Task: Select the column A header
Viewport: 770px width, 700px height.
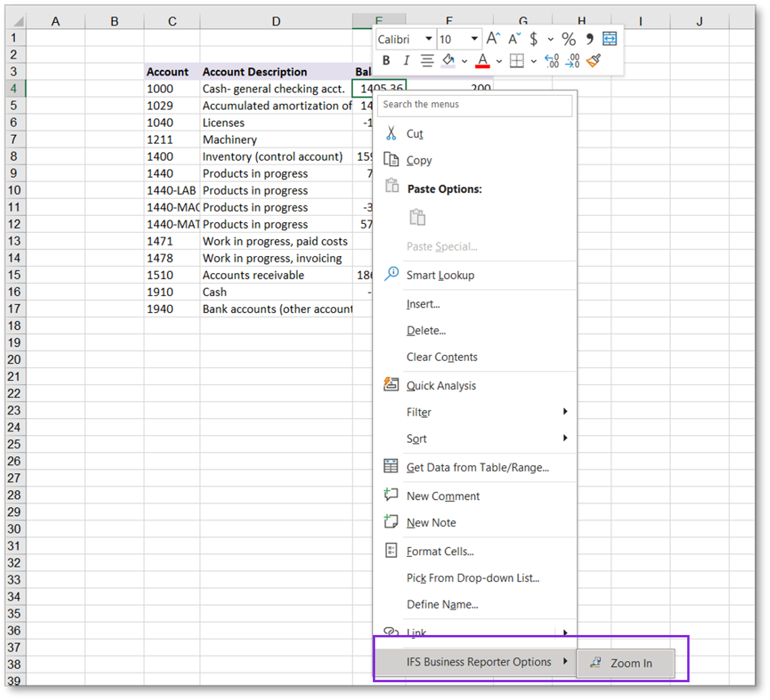Action: pos(56,22)
